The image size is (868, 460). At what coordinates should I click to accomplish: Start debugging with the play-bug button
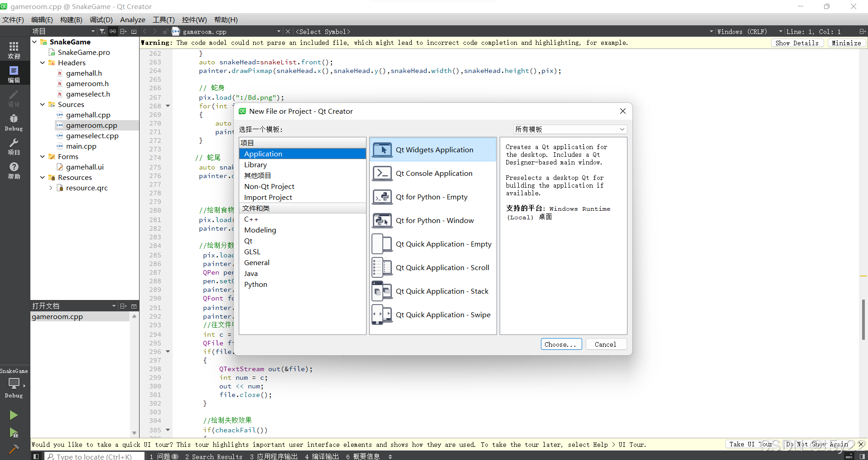tap(14, 433)
